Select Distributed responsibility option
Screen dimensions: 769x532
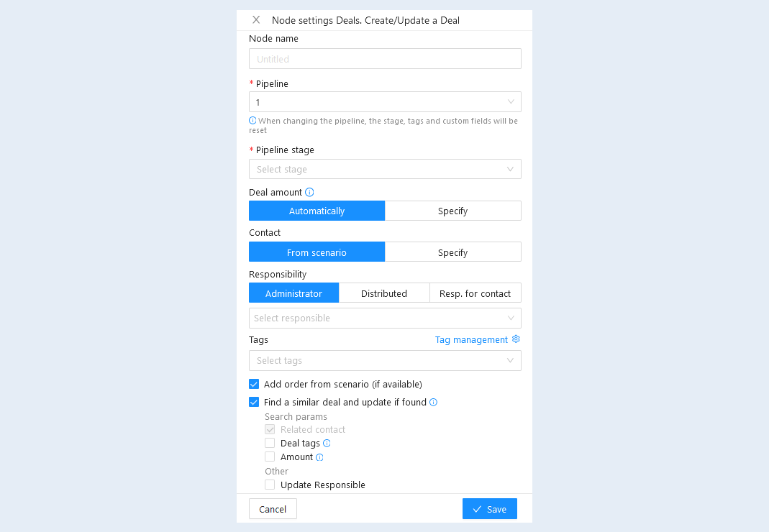coord(384,293)
